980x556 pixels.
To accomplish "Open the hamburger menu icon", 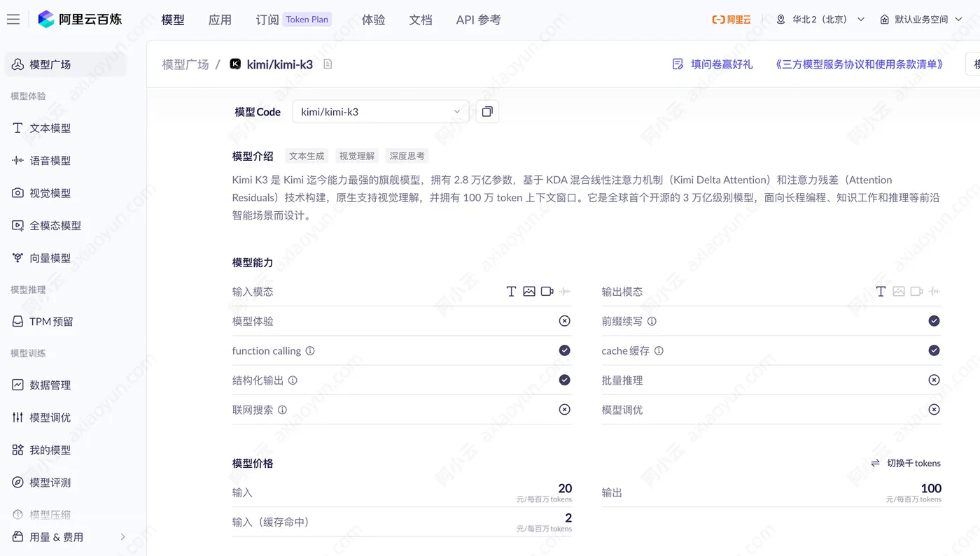I will click(x=13, y=20).
